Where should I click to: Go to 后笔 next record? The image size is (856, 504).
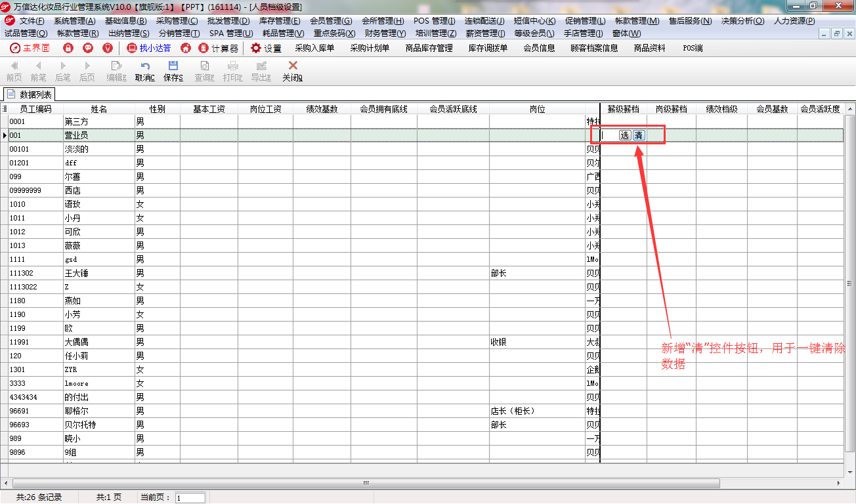pos(63,72)
